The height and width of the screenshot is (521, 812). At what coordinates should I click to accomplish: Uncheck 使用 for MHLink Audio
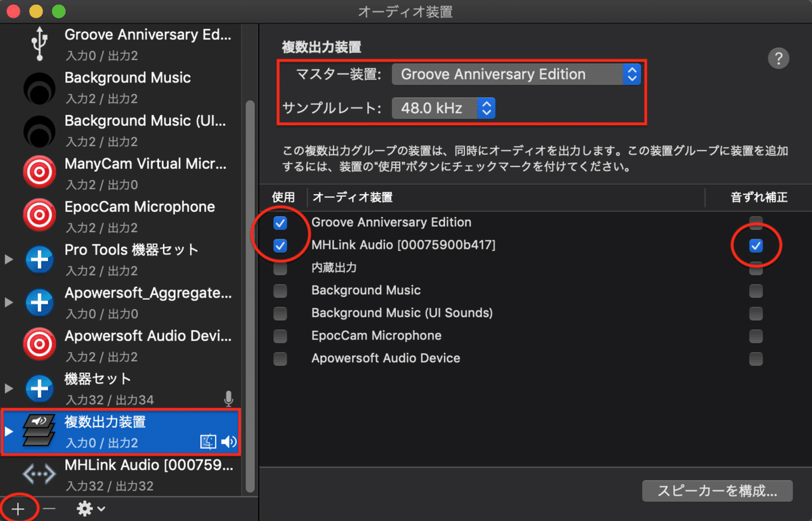pyautogui.click(x=280, y=246)
